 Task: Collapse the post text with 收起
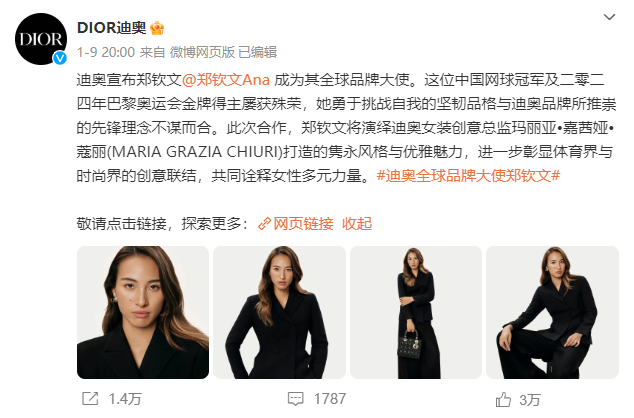357,224
